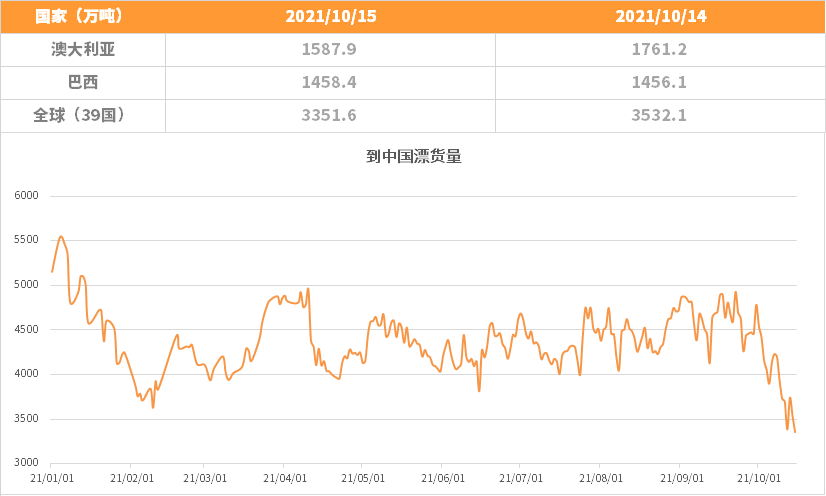This screenshot has height=496, width=826.
Task: Click the 21/05/01 x-axis date label
Action: point(363,479)
